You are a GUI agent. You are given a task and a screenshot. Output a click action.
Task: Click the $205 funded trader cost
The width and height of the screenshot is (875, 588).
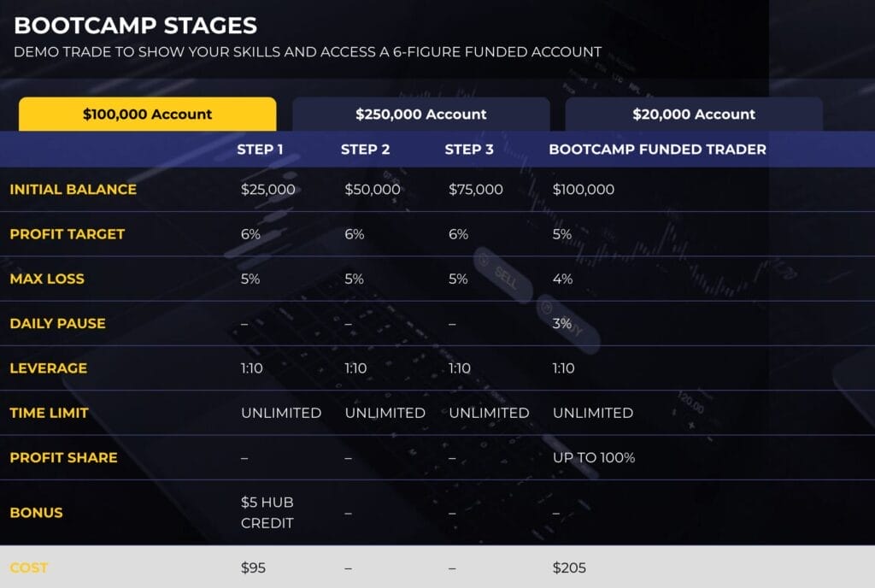[569, 568]
